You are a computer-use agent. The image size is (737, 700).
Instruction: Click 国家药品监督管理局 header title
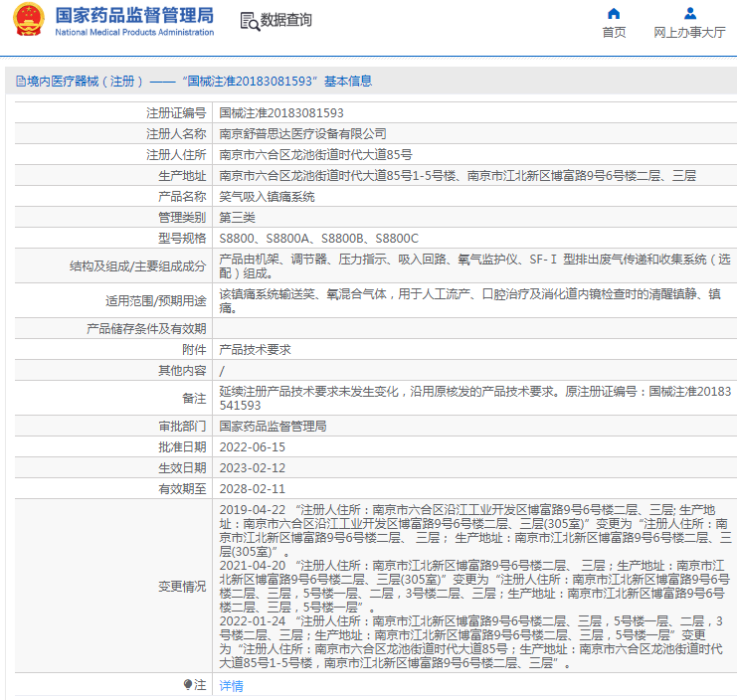134,15
